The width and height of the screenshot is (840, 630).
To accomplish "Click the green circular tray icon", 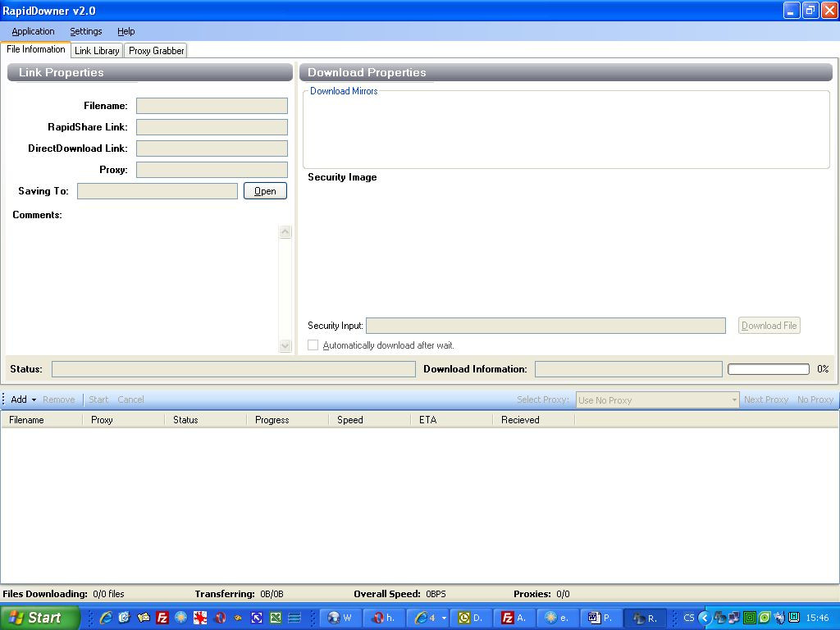I will [x=765, y=618].
